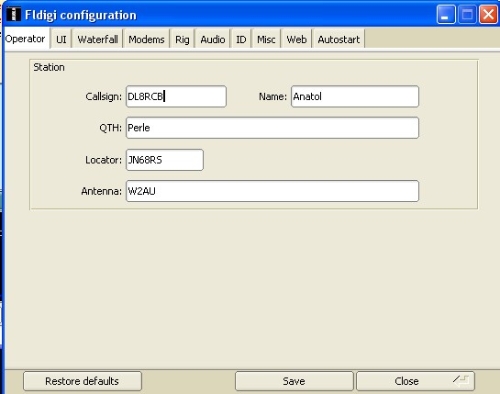Click the 'Locator:' label
Viewport: 500px width, 394px height.
coord(104,160)
